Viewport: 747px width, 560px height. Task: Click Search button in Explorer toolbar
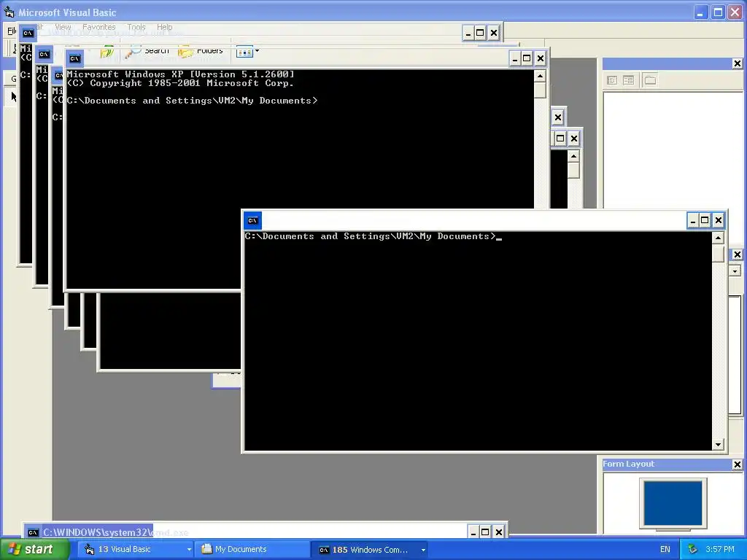[x=147, y=52]
